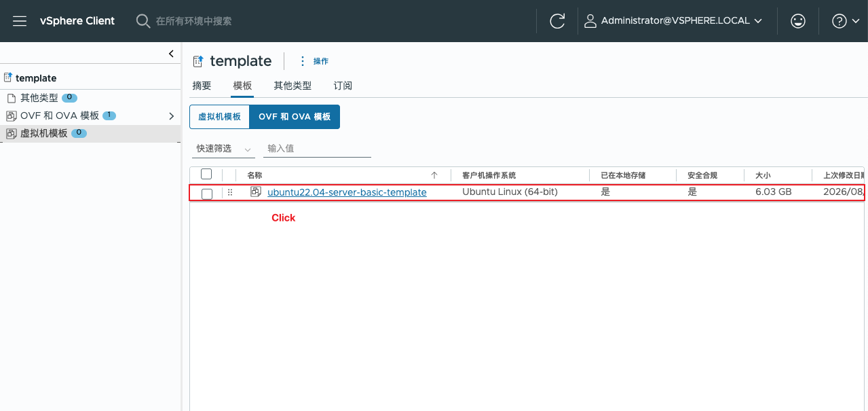
Task: Click the content library icon beside template title
Action: [198, 61]
